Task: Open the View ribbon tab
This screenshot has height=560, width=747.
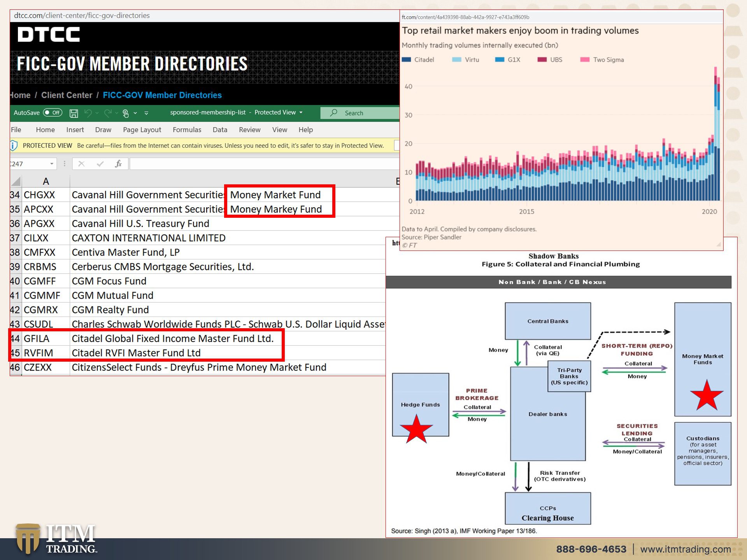Action: pos(280,129)
